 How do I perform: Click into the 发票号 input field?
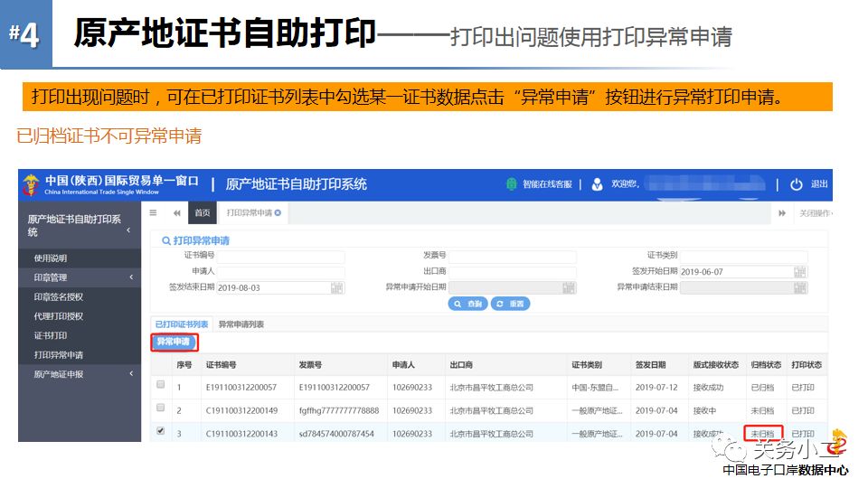(x=512, y=256)
